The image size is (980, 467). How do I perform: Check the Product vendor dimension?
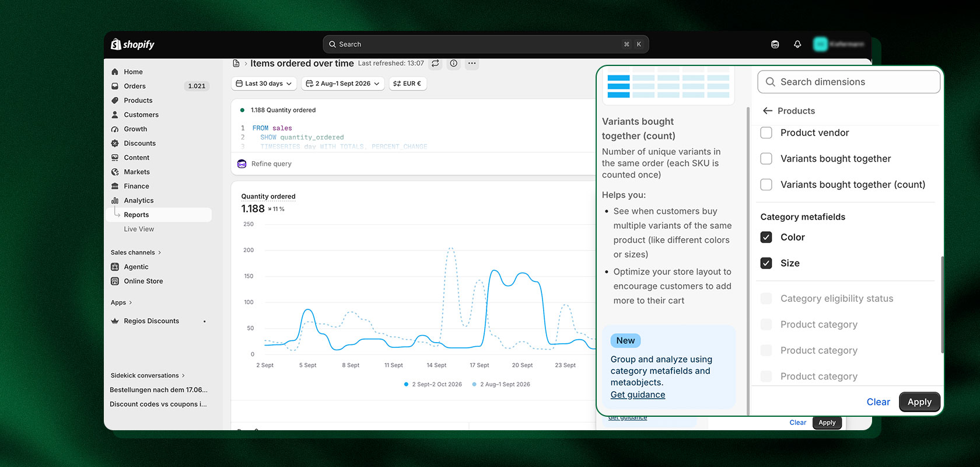(766, 133)
